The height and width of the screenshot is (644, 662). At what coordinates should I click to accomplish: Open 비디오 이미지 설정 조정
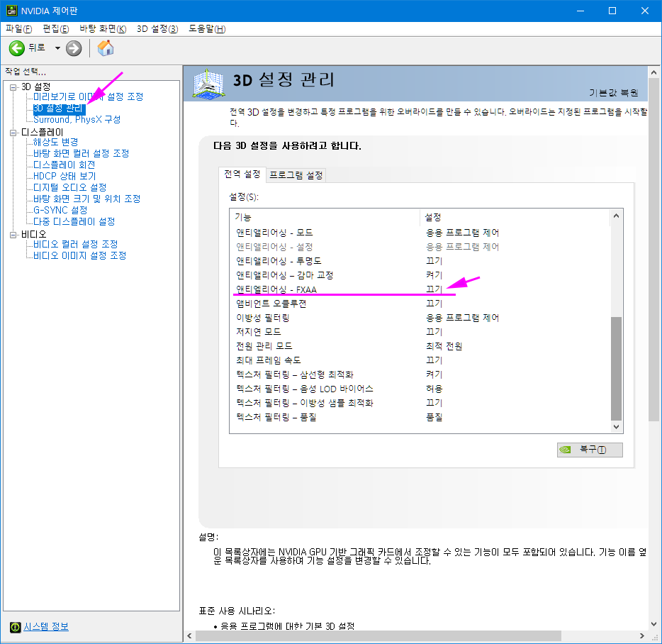80,255
